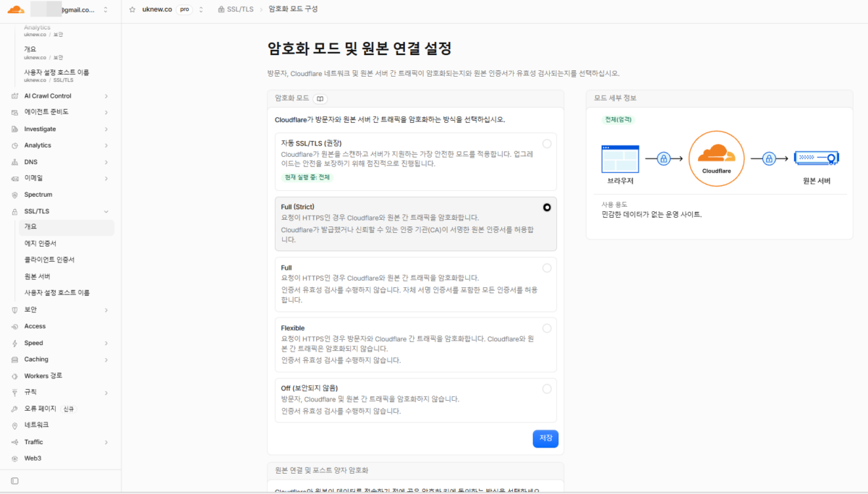
Task: Expand the 에이전트 준비도 chevron
Action: 106,112
